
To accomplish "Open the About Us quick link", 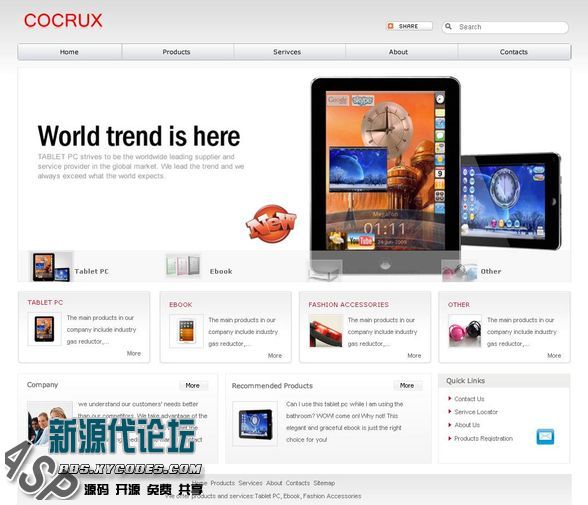I will pyautogui.click(x=467, y=425).
